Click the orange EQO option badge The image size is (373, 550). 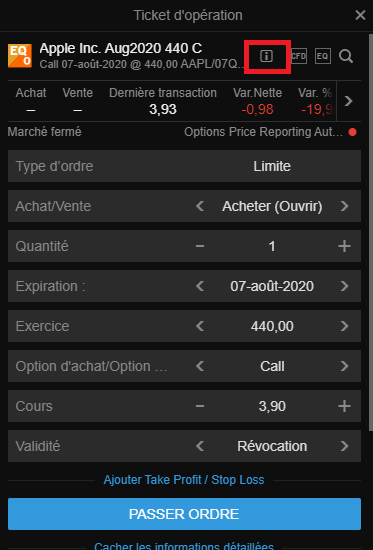tap(20, 56)
